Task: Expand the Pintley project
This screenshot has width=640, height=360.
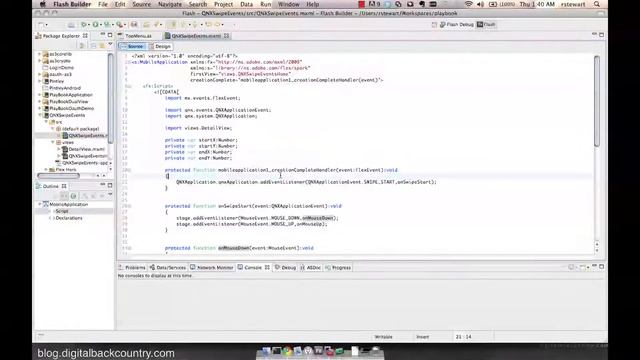Action: 40,81
